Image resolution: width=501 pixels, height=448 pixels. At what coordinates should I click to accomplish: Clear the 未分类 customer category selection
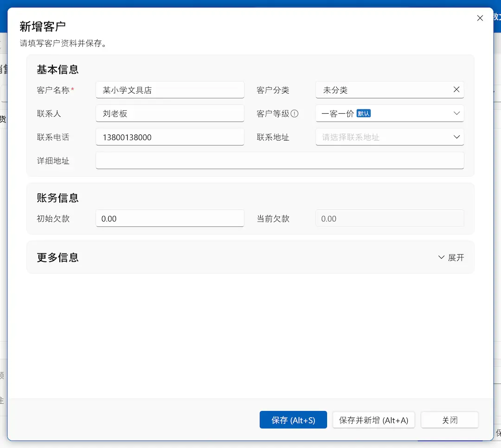[x=456, y=90]
